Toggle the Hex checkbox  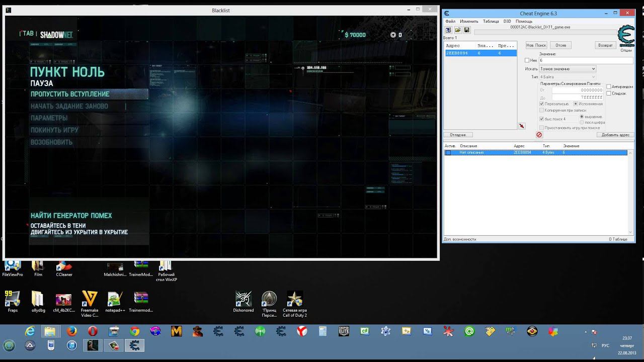tap(527, 60)
